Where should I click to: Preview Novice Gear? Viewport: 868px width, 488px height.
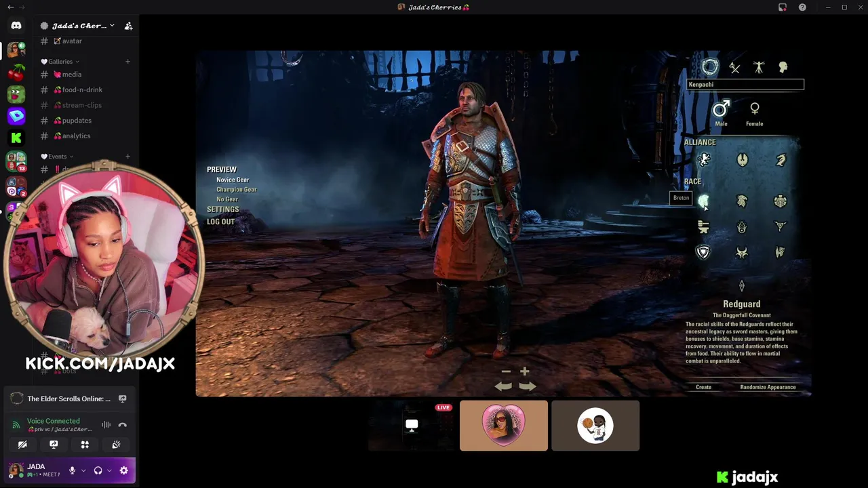click(233, 180)
